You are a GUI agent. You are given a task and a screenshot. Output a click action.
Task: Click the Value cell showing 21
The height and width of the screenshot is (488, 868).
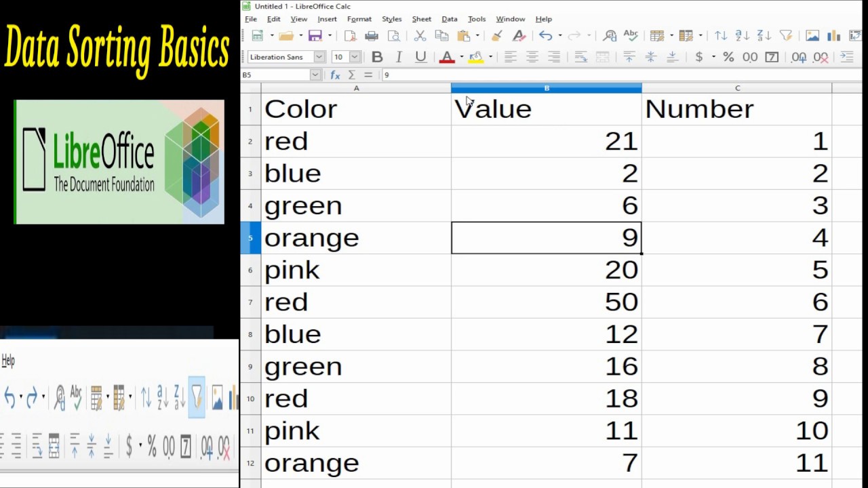click(547, 141)
